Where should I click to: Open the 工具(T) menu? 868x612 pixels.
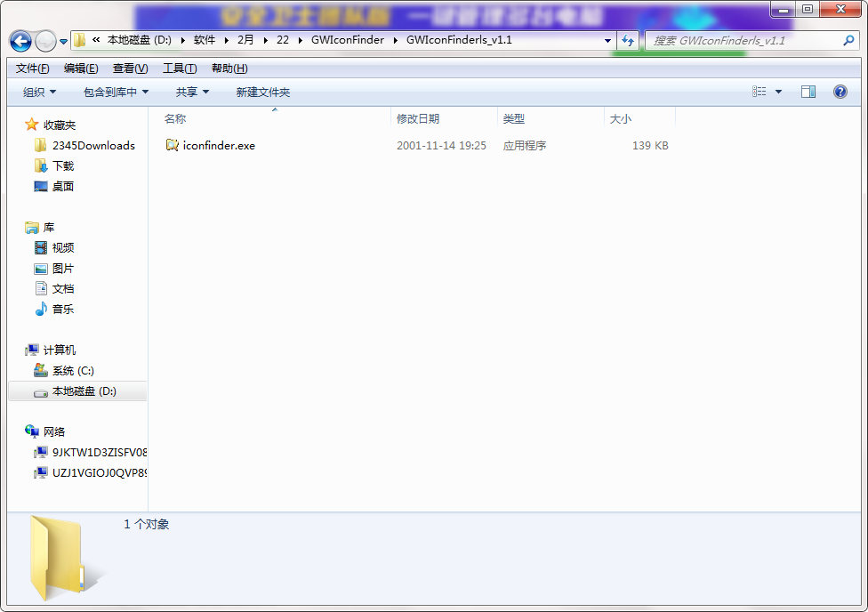click(179, 68)
